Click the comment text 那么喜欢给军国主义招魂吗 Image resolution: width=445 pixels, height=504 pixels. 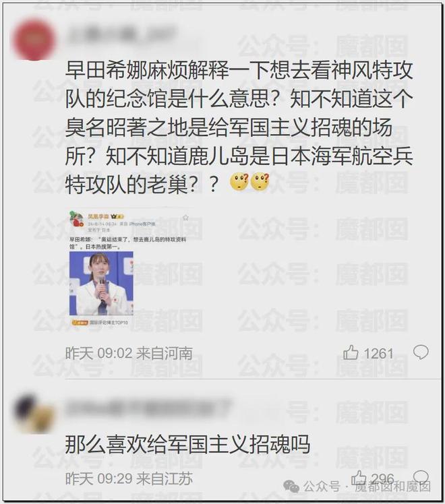pyautogui.click(x=187, y=444)
